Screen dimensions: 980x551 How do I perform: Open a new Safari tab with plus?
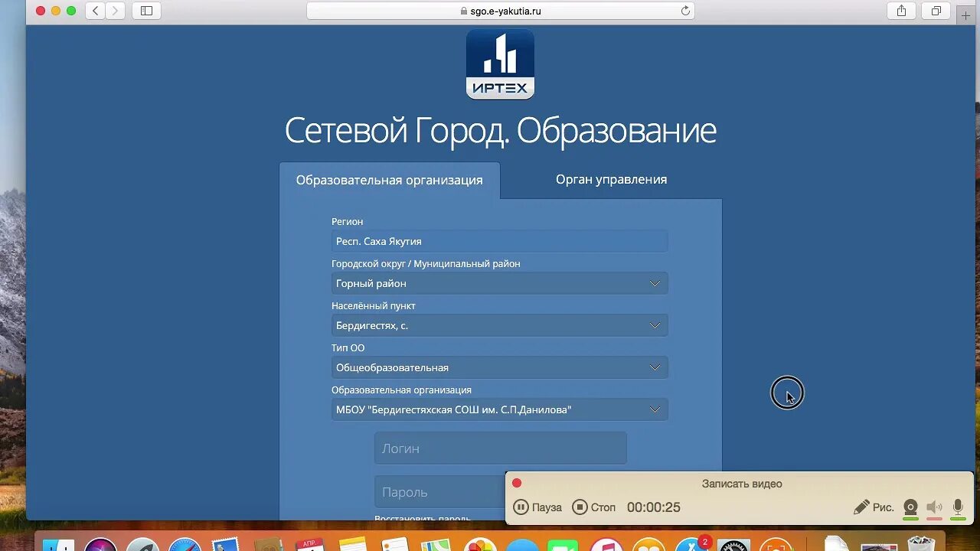coord(965,15)
